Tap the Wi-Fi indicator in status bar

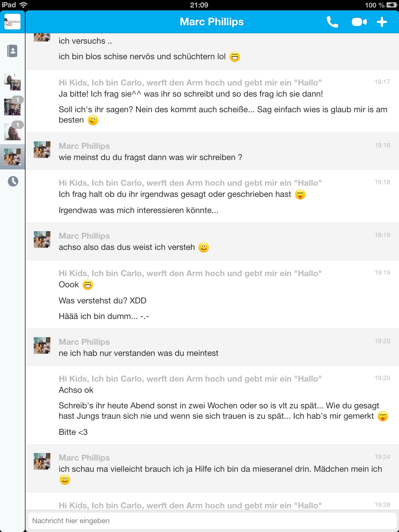pyautogui.click(x=23, y=5)
